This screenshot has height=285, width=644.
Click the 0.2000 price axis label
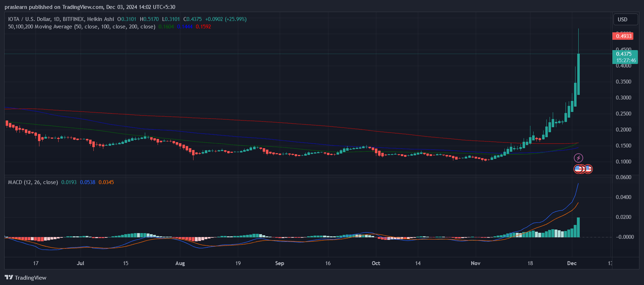coord(624,130)
